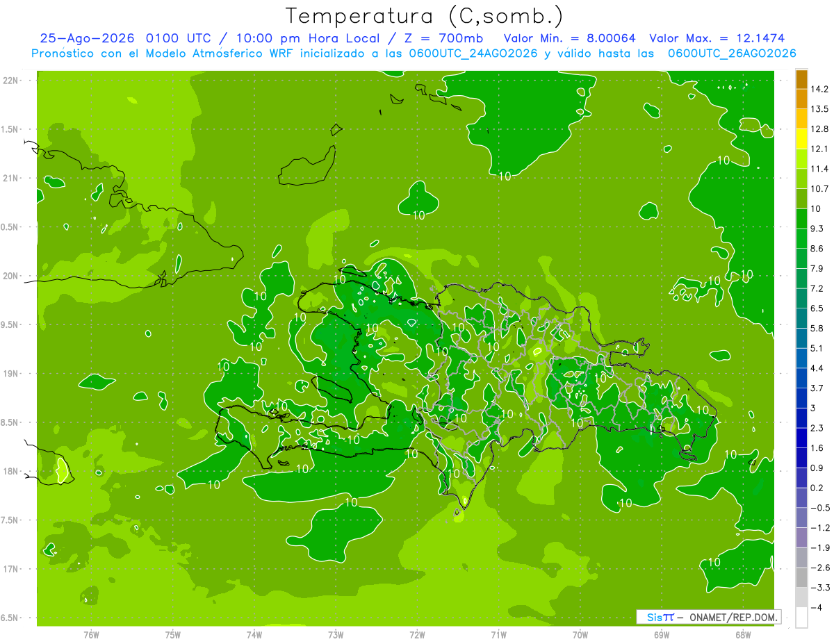Click the '0.2' colorbar label
Viewport: 834px width, 644px height.
click(x=817, y=488)
